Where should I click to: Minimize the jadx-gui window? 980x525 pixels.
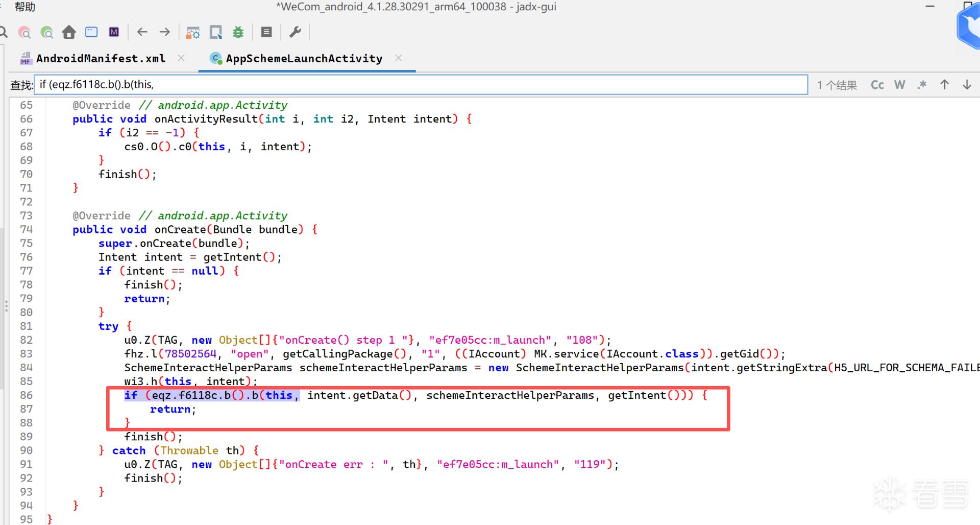click(930, 7)
